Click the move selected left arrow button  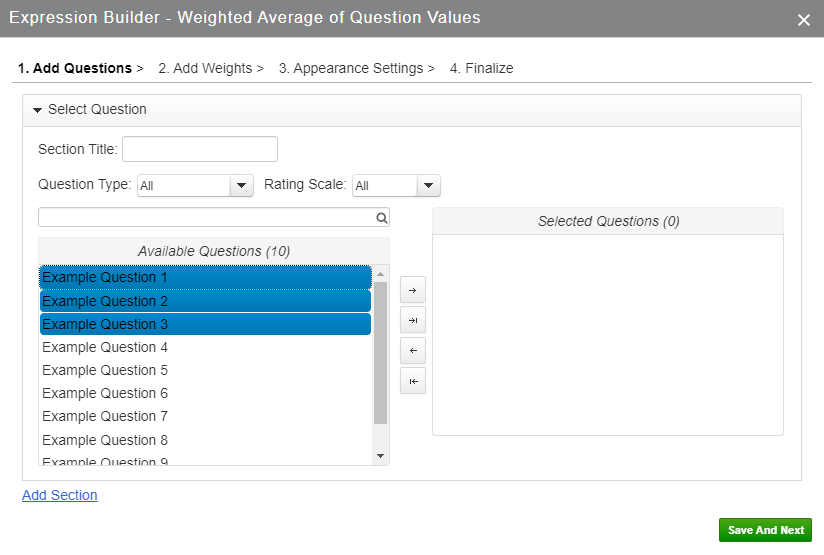click(x=412, y=351)
